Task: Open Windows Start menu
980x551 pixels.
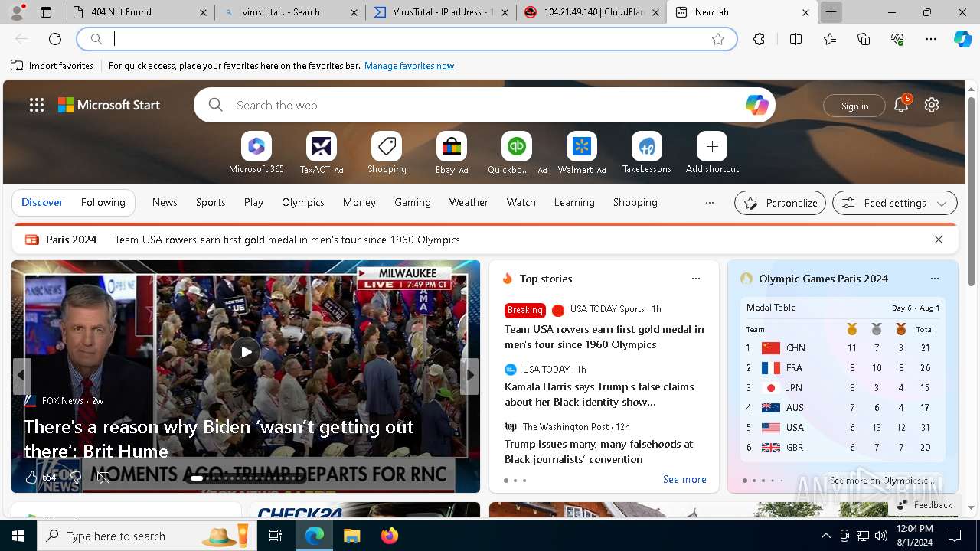Action: [18, 536]
